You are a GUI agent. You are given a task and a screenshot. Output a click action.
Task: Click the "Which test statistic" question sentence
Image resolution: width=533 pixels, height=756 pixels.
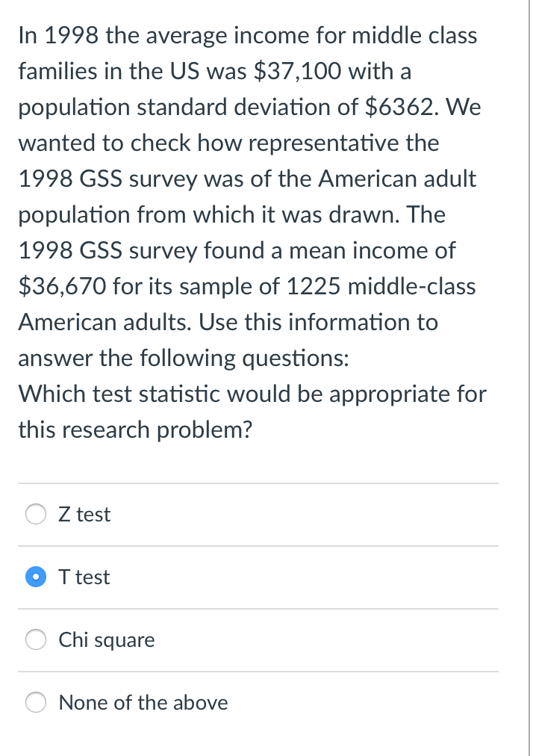[x=252, y=394]
